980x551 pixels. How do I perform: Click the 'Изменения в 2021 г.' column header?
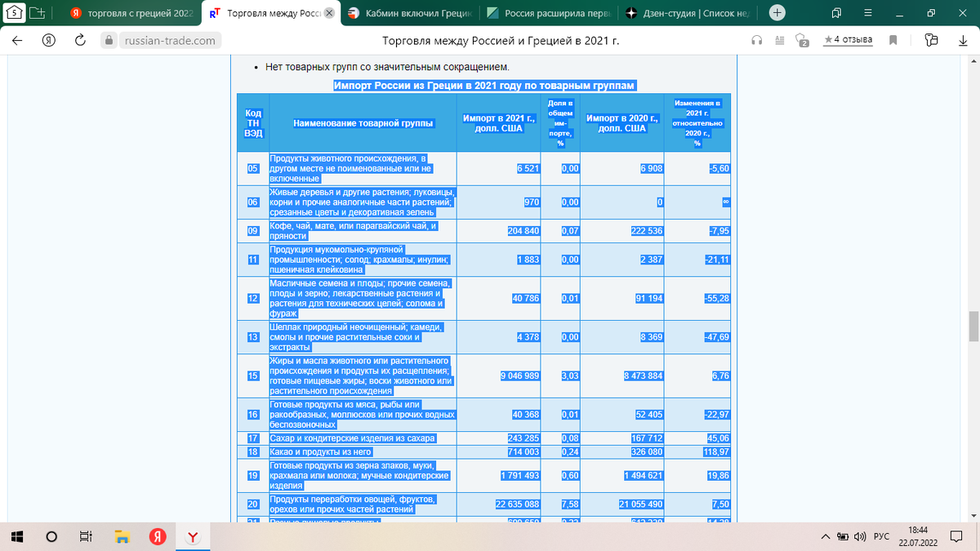(697, 123)
